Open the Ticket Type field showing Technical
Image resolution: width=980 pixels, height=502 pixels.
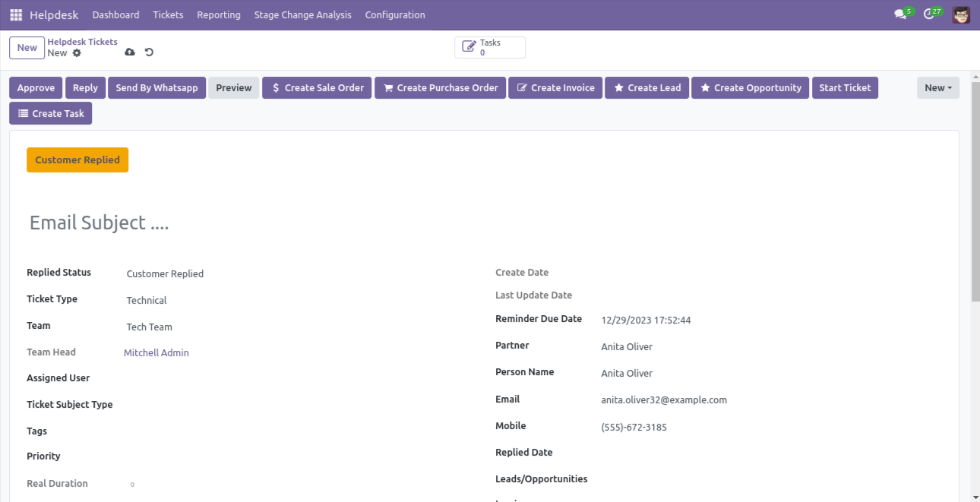[300, 301]
